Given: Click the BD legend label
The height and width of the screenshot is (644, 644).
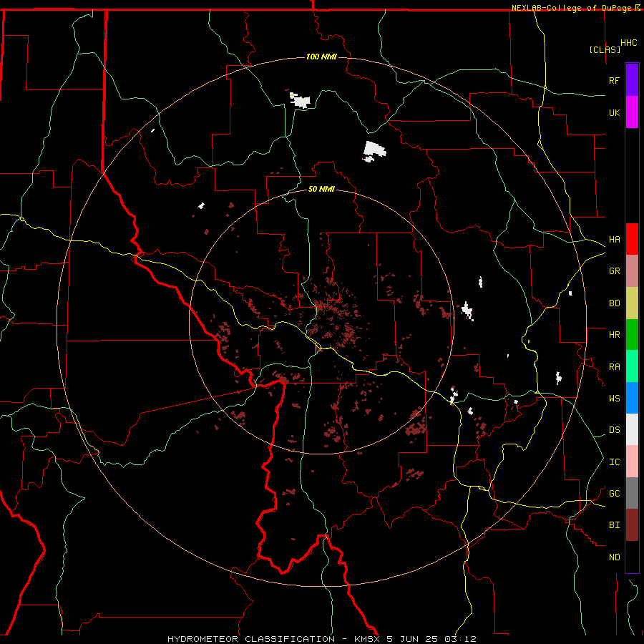Looking at the screenshot, I should pyautogui.click(x=614, y=303).
